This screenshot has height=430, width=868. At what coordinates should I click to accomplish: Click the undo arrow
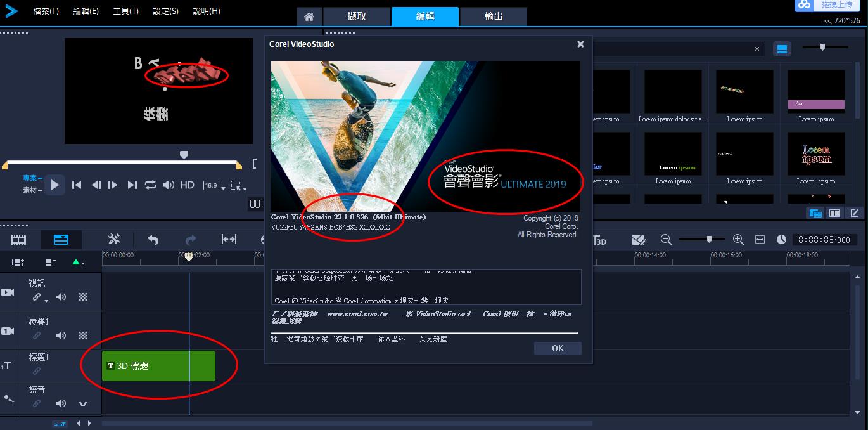point(153,240)
